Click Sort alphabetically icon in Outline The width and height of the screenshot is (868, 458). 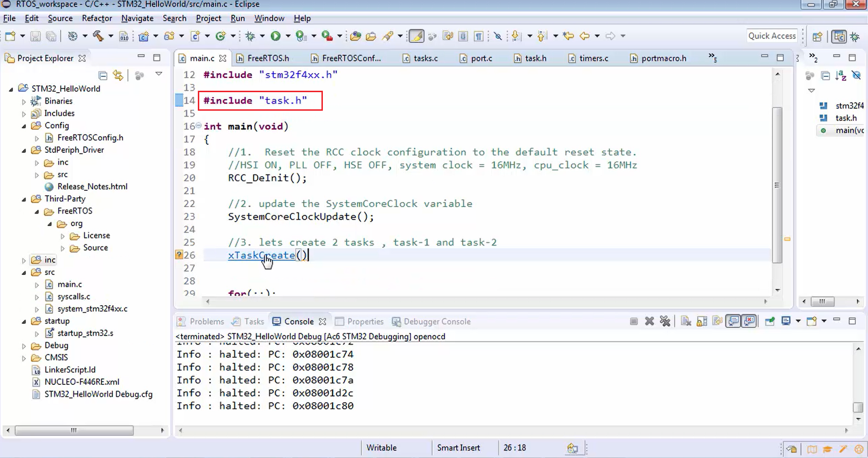(841, 75)
